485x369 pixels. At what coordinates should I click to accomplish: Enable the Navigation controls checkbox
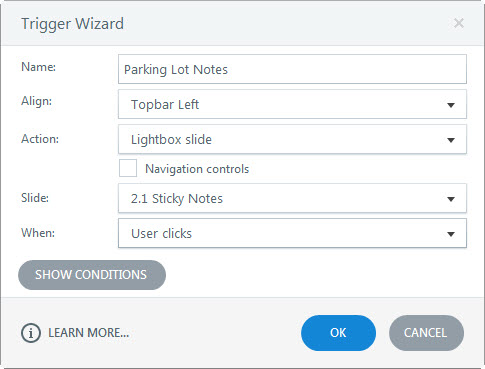click(x=128, y=168)
